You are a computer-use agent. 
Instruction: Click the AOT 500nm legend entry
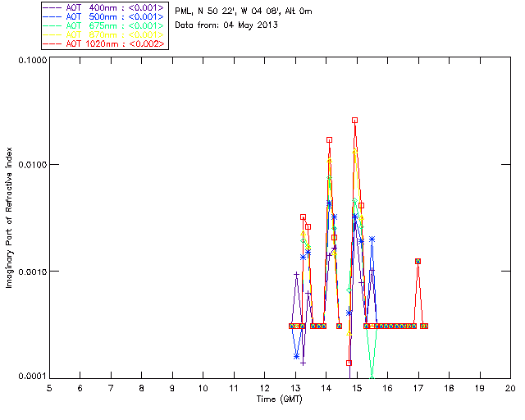pos(103,16)
